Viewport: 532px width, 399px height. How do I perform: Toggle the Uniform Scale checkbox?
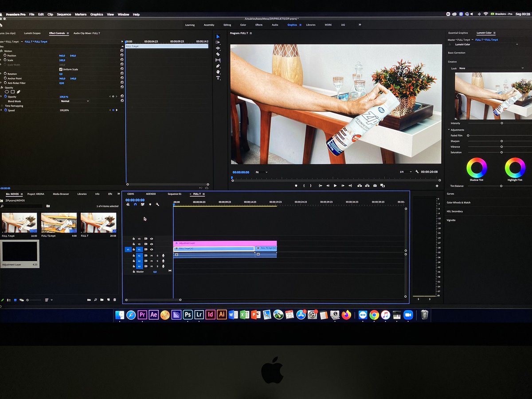pyautogui.click(x=61, y=69)
